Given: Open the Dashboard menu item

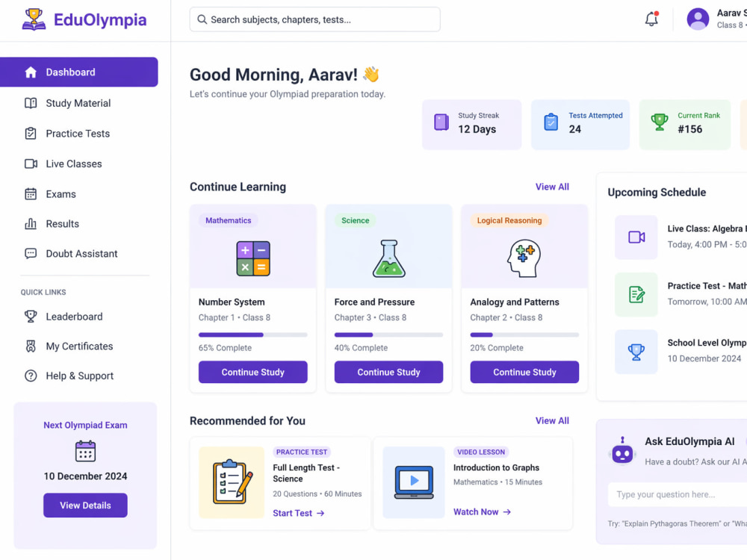Looking at the screenshot, I should [x=78, y=72].
